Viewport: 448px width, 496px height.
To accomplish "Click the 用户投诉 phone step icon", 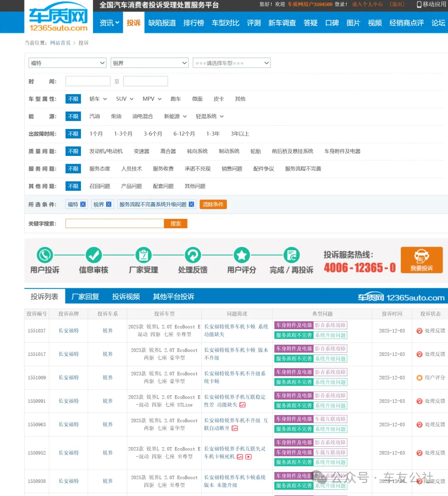I will [x=45, y=255].
